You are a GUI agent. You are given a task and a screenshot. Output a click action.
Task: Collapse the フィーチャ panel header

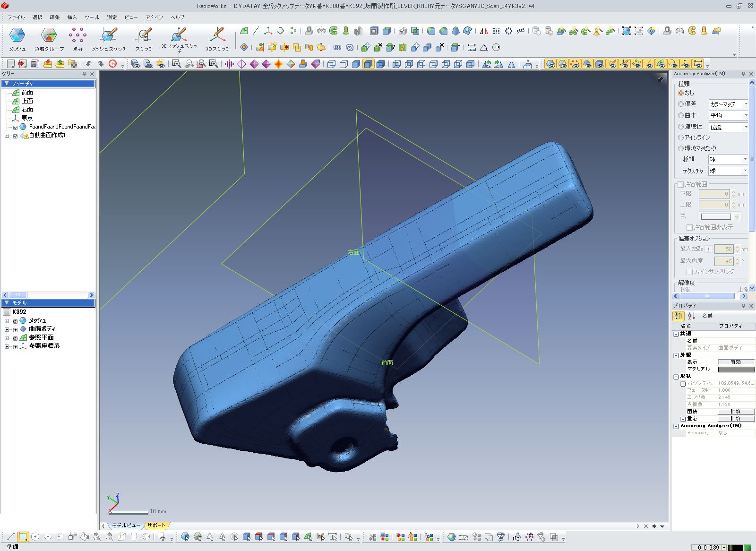pyautogui.click(x=48, y=84)
